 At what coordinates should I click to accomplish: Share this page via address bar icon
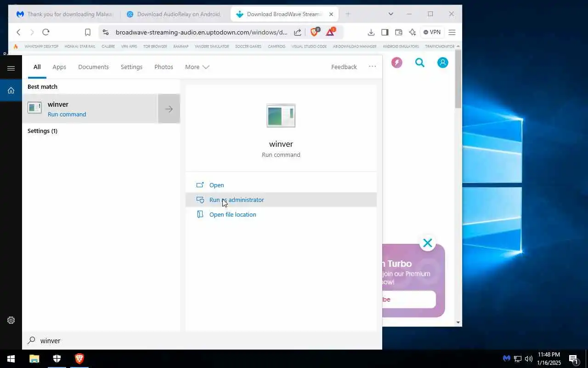click(x=298, y=32)
